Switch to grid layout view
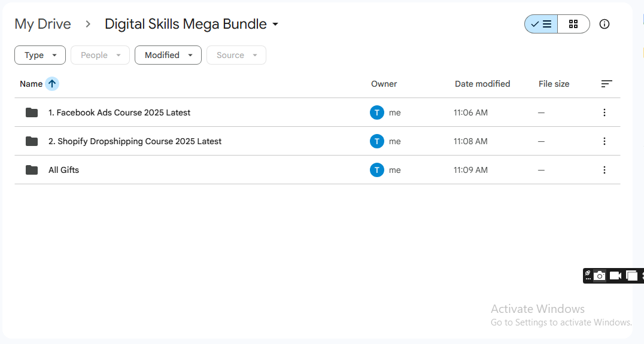644x344 pixels. (573, 24)
